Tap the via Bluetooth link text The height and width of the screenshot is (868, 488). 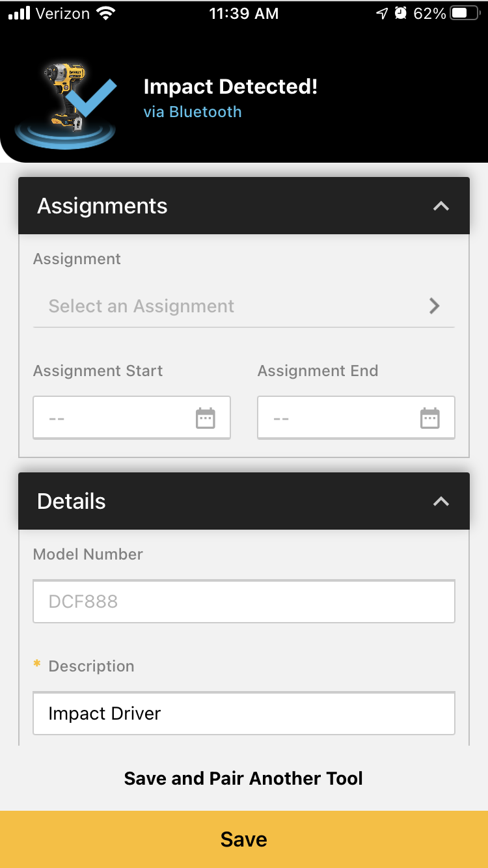tap(193, 112)
